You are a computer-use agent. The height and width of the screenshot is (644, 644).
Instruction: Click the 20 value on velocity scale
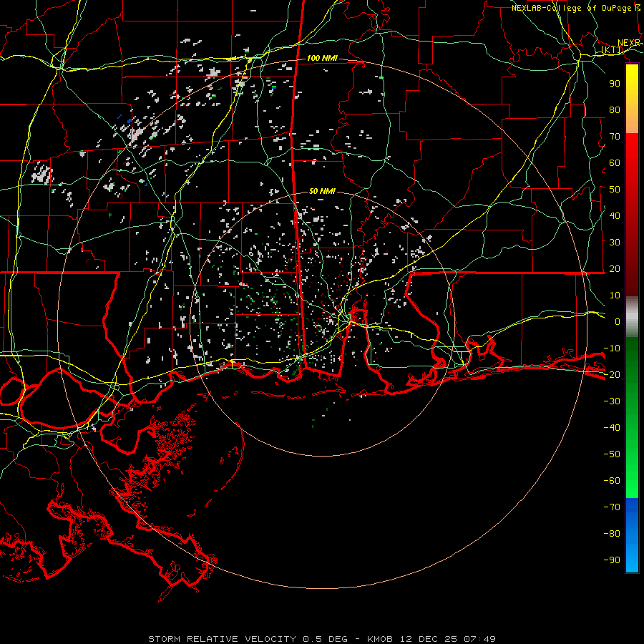click(x=615, y=269)
